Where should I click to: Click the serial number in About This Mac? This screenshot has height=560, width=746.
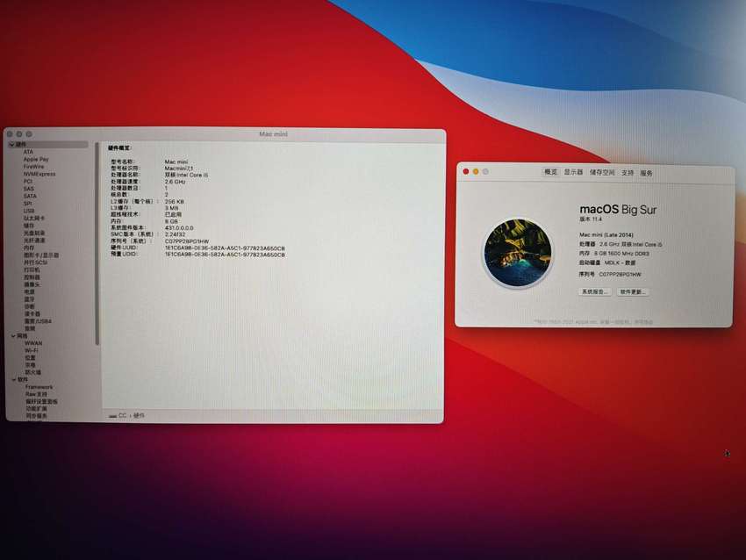point(620,275)
